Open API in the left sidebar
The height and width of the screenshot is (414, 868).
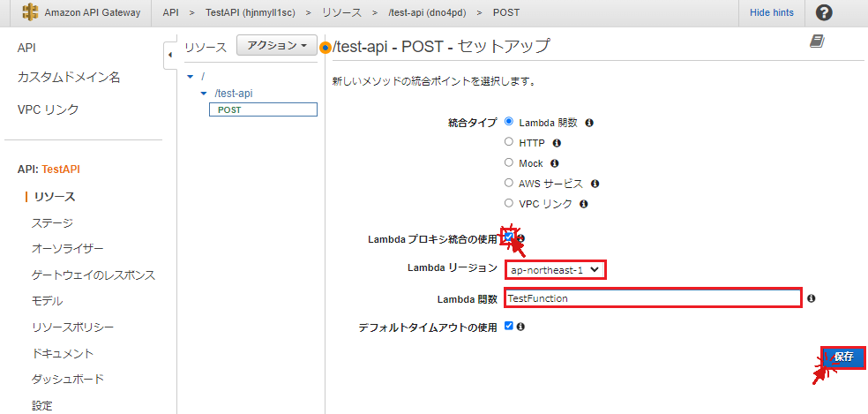[x=26, y=49]
